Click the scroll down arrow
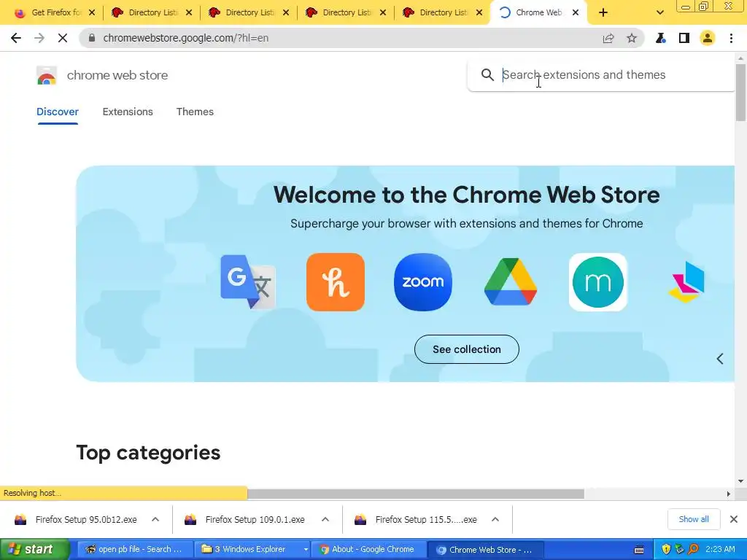 [740, 481]
